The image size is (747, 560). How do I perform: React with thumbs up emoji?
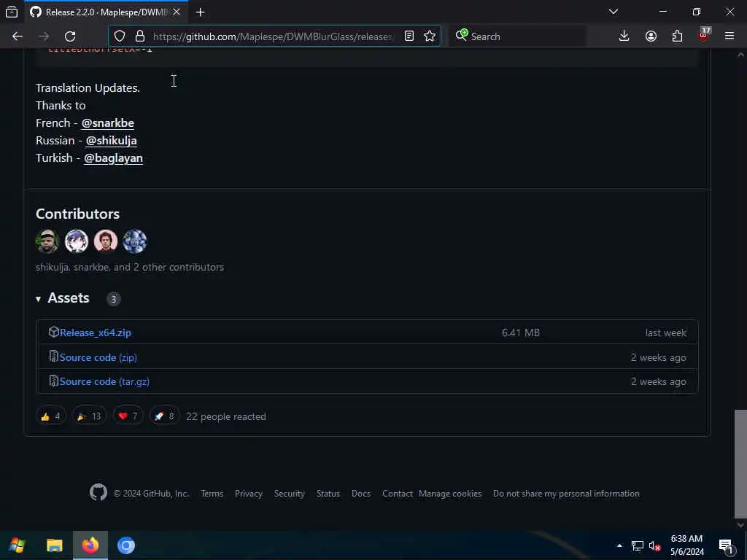pyautogui.click(x=51, y=416)
